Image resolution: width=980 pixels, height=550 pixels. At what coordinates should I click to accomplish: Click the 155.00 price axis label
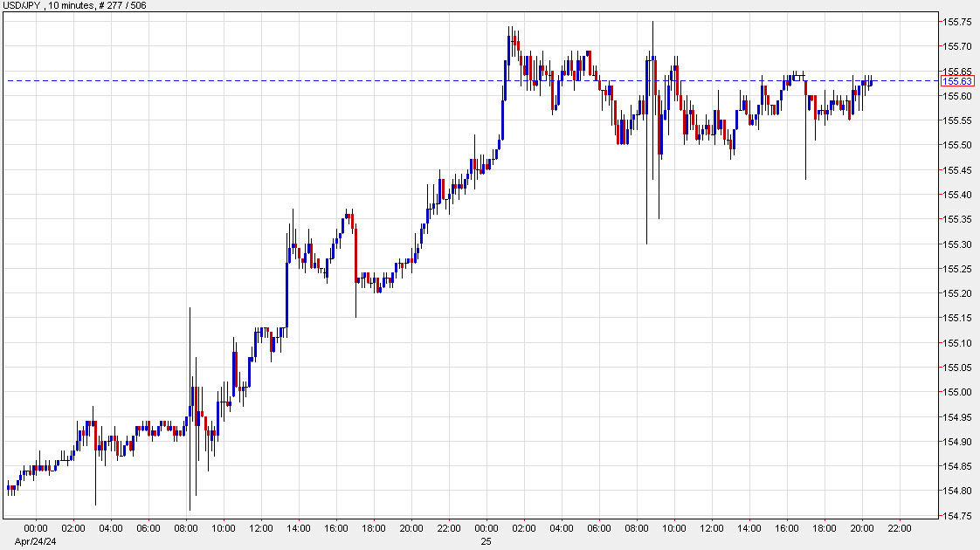(x=957, y=392)
